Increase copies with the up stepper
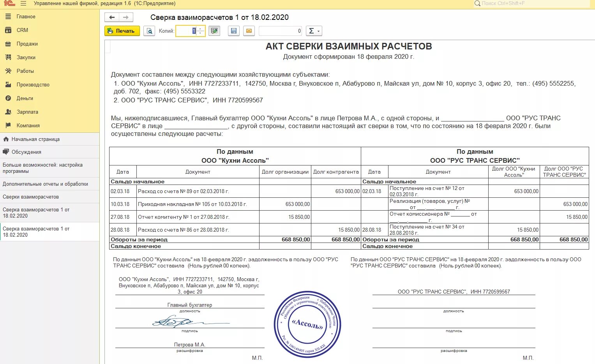 click(201, 29)
